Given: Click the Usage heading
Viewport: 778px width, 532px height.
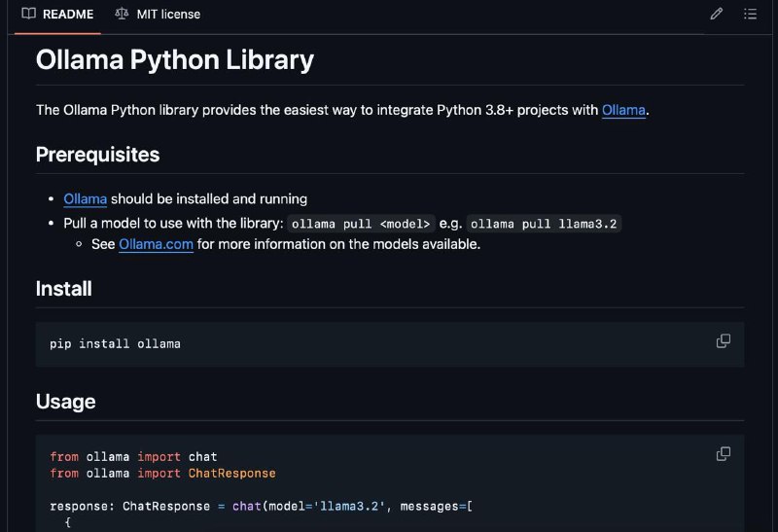Looking at the screenshot, I should pyautogui.click(x=65, y=402).
